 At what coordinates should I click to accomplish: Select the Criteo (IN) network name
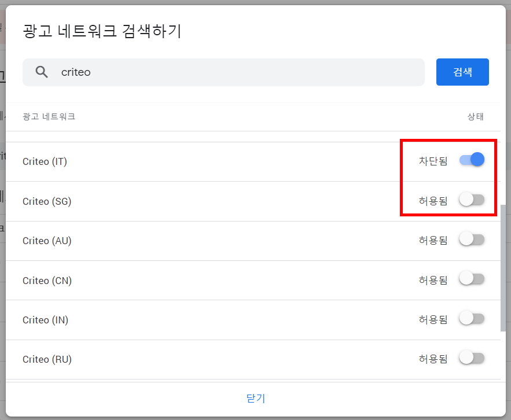[45, 320]
